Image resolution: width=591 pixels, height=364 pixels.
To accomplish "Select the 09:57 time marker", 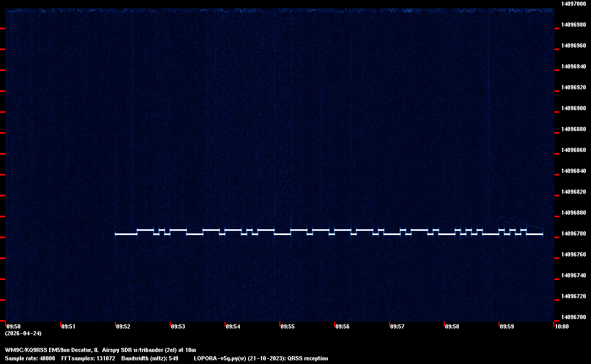I will coord(397,326).
